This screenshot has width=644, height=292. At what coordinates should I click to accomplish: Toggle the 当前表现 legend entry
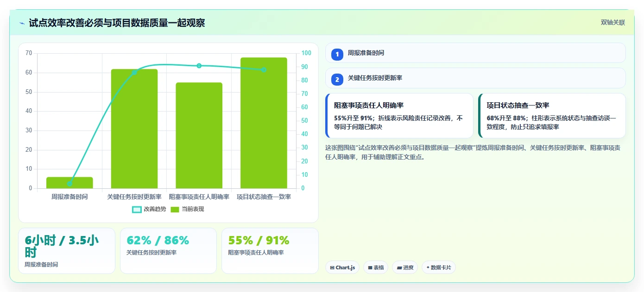coord(187,209)
